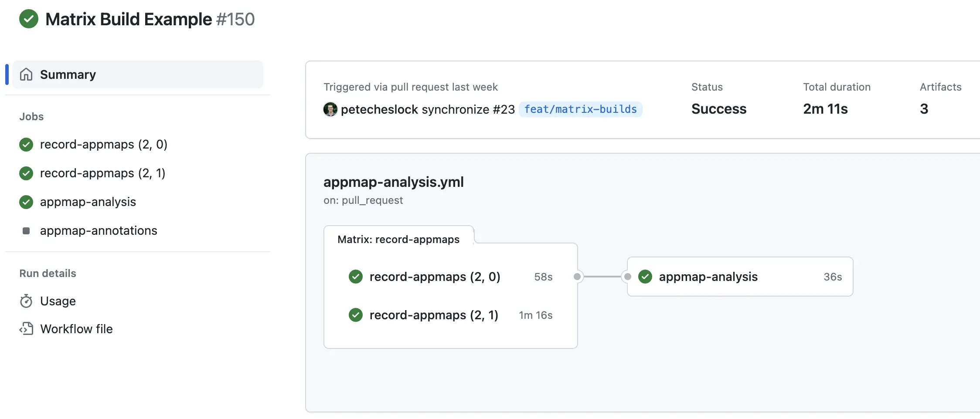Click skipped status icon for appmap-annotations

coord(26,231)
